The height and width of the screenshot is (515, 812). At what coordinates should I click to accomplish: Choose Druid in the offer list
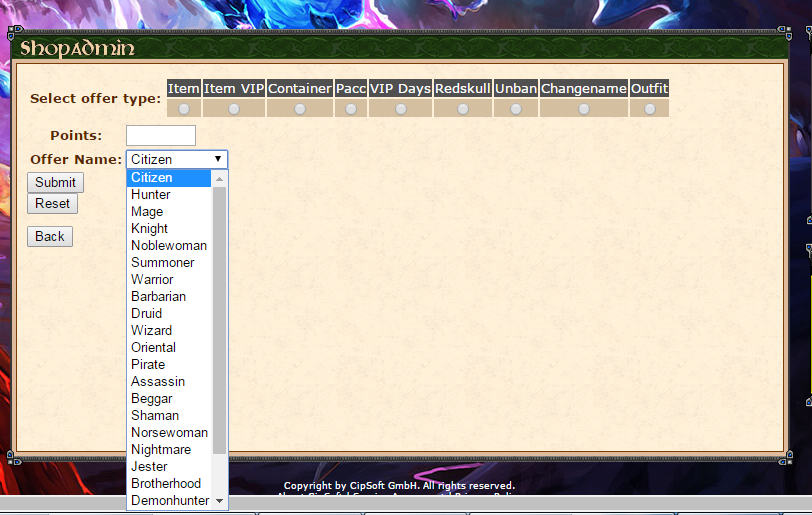point(169,313)
